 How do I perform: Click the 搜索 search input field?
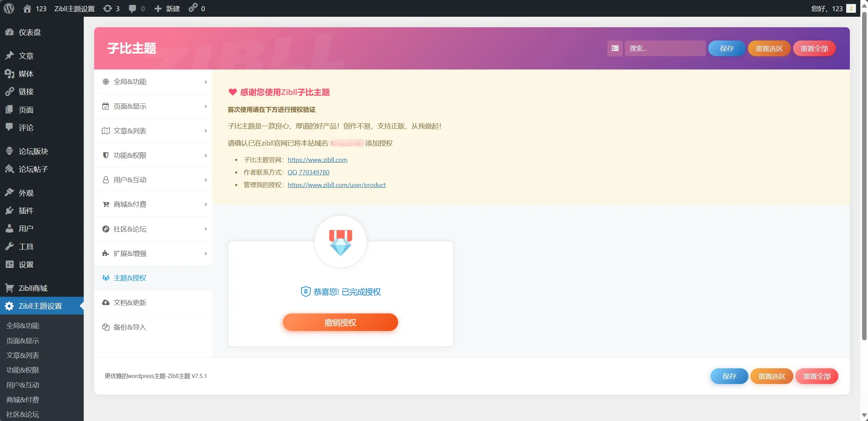tap(665, 48)
